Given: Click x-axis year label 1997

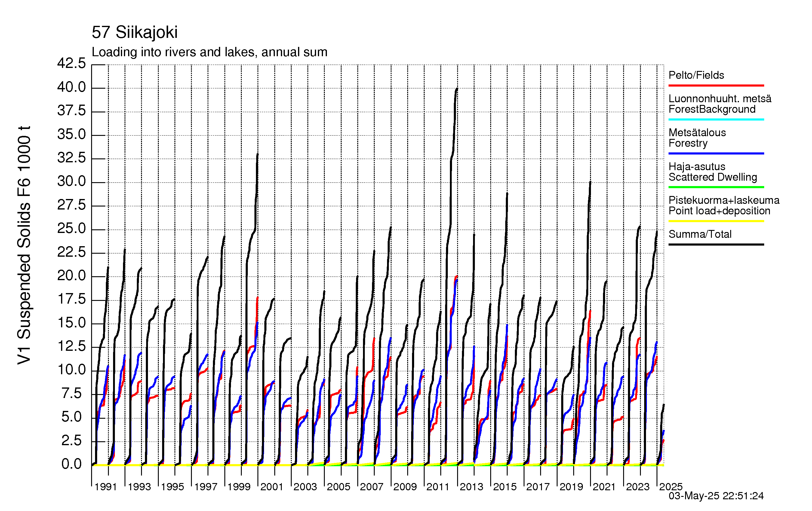Looking at the screenshot, I should (x=206, y=487).
